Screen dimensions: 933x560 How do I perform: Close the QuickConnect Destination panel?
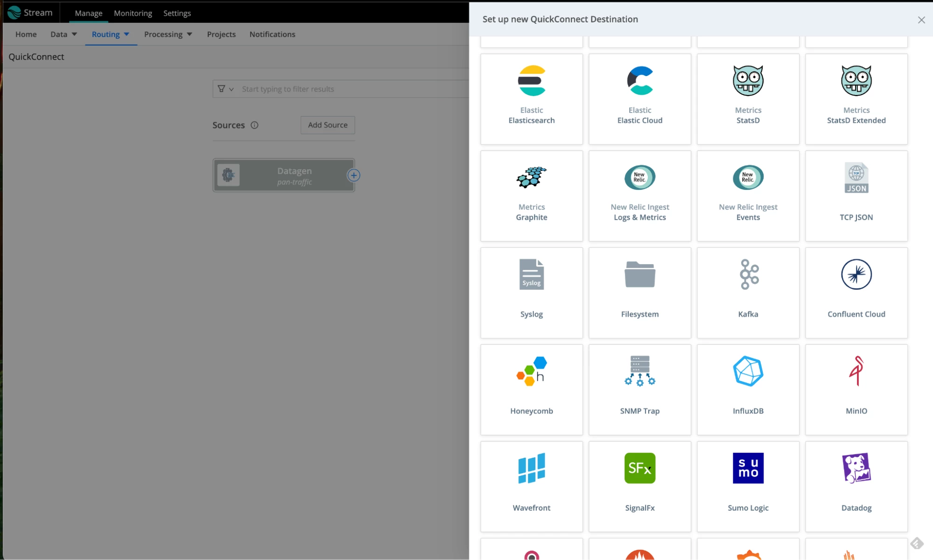point(921,20)
